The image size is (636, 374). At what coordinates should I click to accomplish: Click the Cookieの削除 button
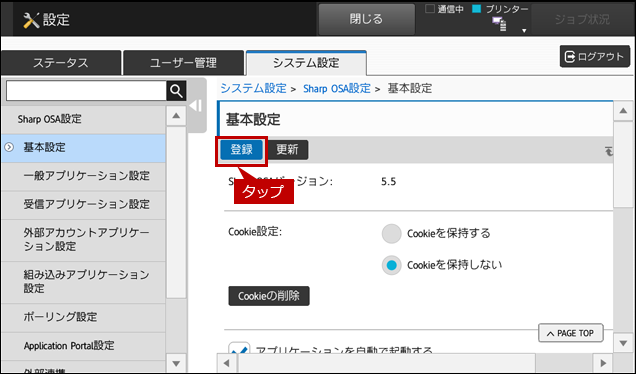pos(269,296)
